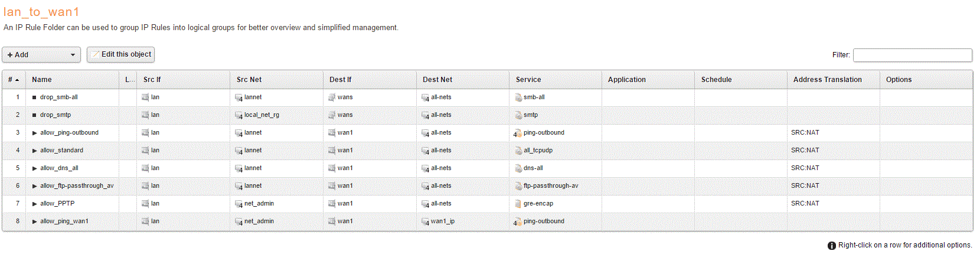Open the Add dropdown menu
This screenshot has height=267, width=980.
click(41, 55)
